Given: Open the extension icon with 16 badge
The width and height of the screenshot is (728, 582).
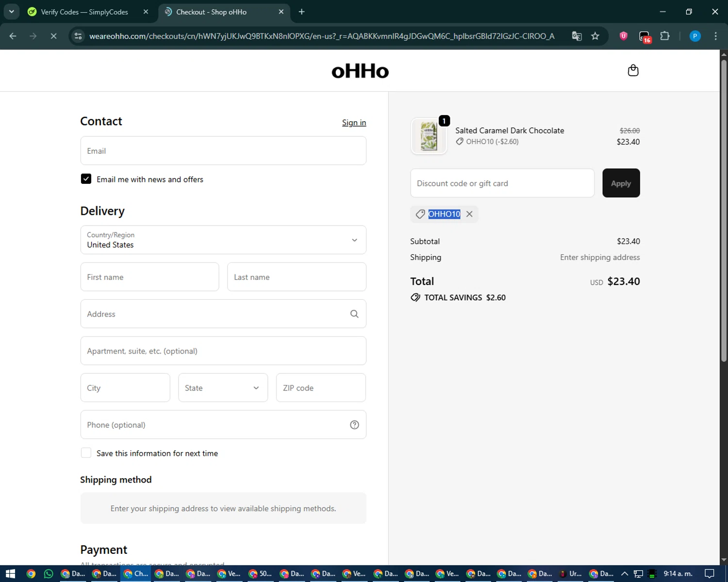Looking at the screenshot, I should (645, 37).
